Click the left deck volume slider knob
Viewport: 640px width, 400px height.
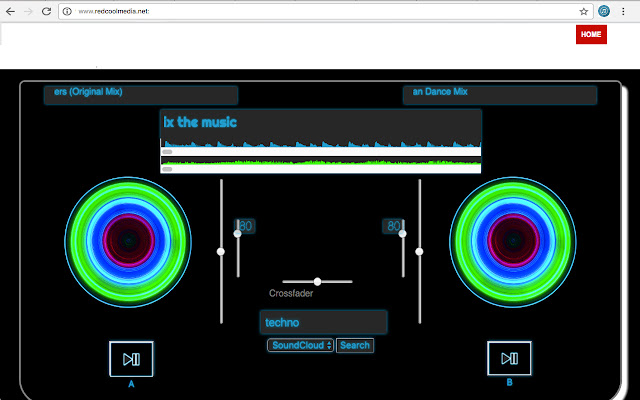[237, 234]
